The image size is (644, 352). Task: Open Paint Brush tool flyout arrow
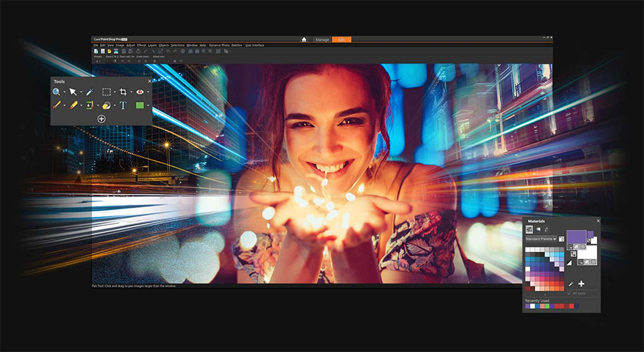click(x=64, y=106)
